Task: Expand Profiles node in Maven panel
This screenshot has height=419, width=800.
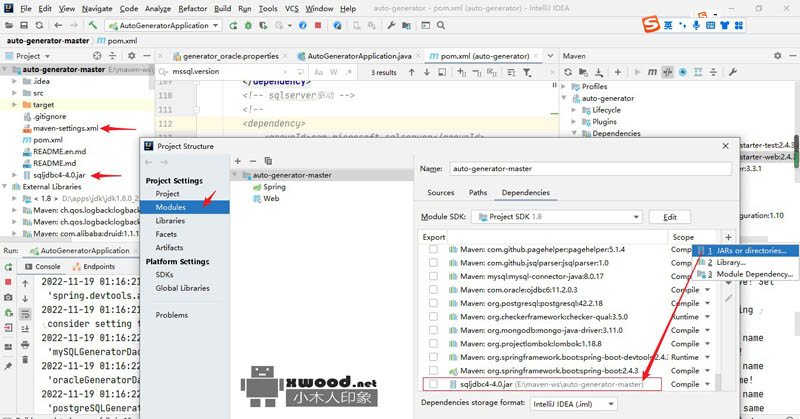Action: coord(564,86)
